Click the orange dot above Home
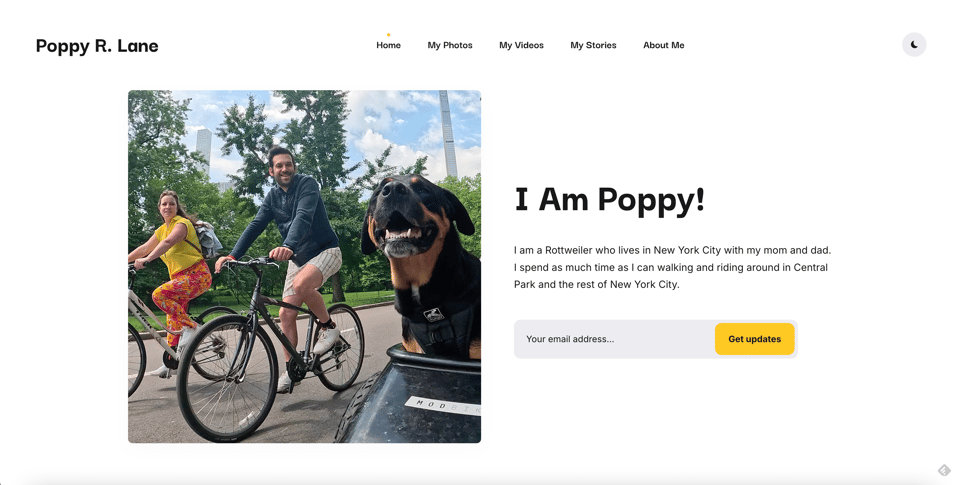The image size is (960, 485). 389,35
